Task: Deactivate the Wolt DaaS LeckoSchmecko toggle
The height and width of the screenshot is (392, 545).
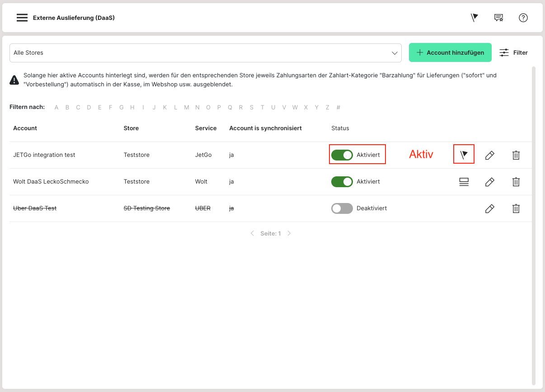Action: (x=342, y=182)
